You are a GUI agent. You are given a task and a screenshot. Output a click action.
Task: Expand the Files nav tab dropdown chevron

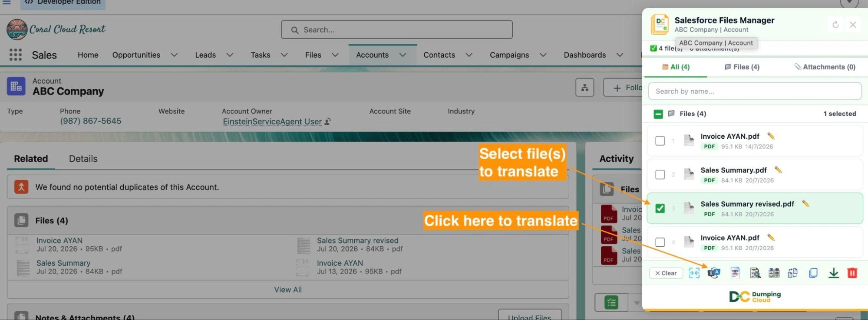pos(335,55)
